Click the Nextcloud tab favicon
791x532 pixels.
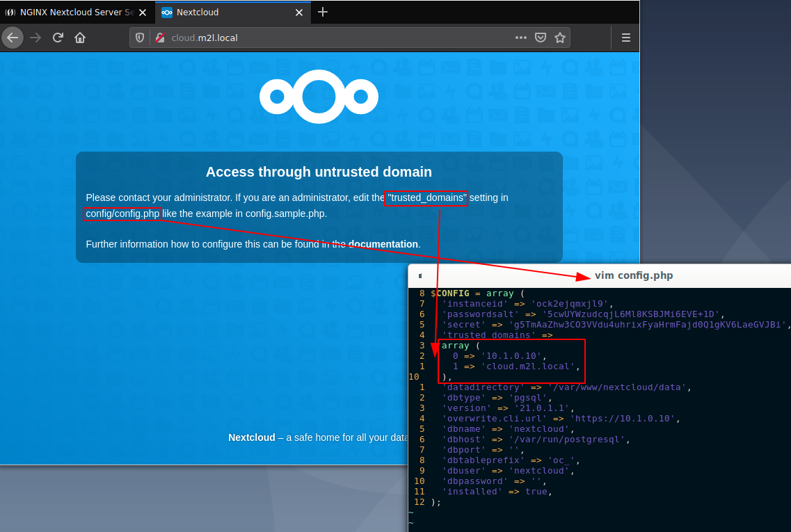166,13
